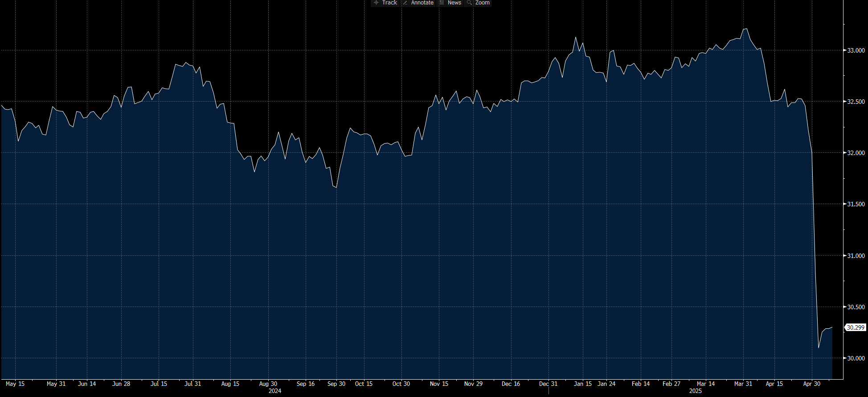
Task: Click the Jul 15 date label
Action: 159,384
